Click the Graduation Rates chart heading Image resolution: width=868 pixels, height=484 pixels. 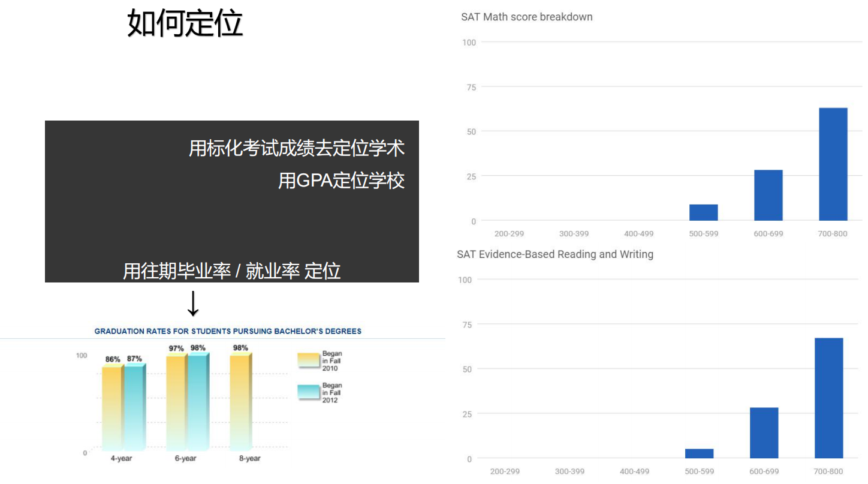(x=228, y=331)
